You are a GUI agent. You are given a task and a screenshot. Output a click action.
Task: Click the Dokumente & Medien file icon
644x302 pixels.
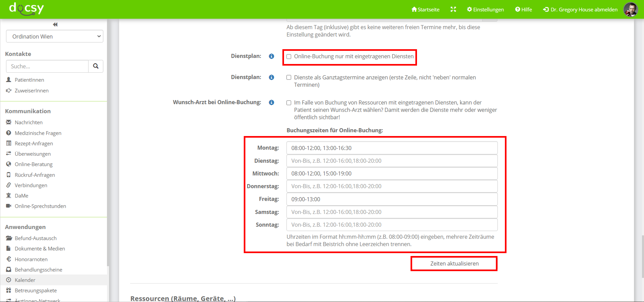click(x=9, y=248)
